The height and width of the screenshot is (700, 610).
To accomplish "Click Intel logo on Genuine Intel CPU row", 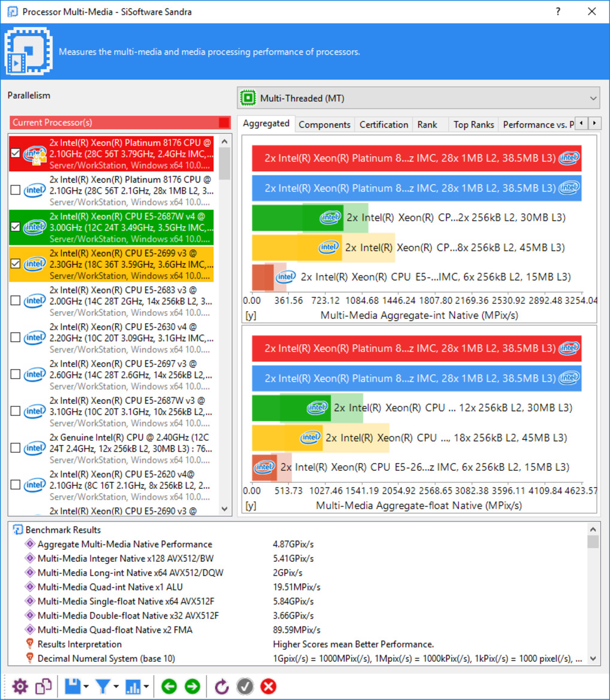I will point(35,448).
